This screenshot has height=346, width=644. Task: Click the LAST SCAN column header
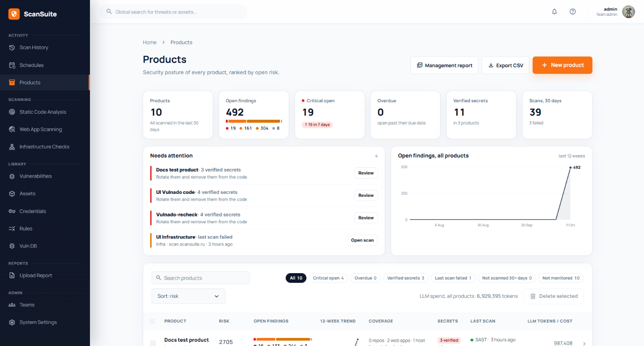pos(483,321)
